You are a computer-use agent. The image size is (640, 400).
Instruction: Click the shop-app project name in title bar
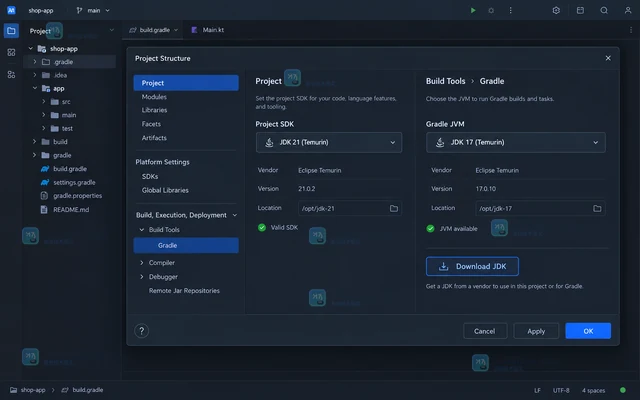pyautogui.click(x=41, y=10)
